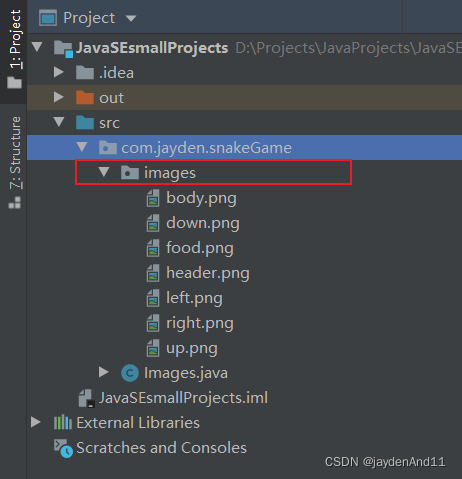Click the Structure tab blocks icon
Viewport: 462px width, 479px height.
coord(15,203)
